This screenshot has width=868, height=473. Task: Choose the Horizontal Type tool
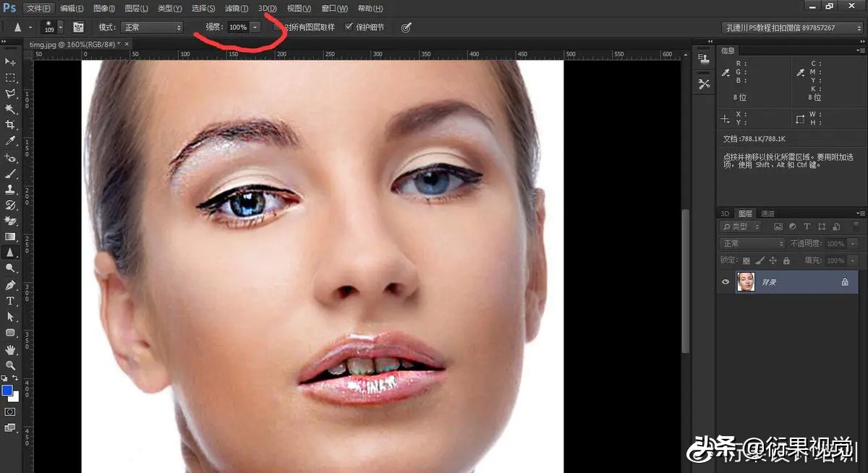(10, 301)
